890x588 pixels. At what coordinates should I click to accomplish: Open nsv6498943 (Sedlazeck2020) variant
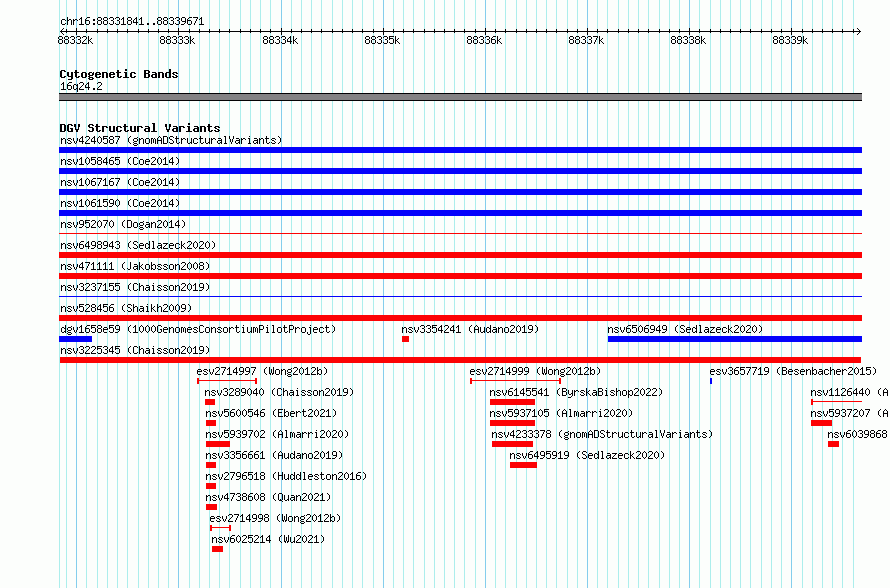(138, 245)
